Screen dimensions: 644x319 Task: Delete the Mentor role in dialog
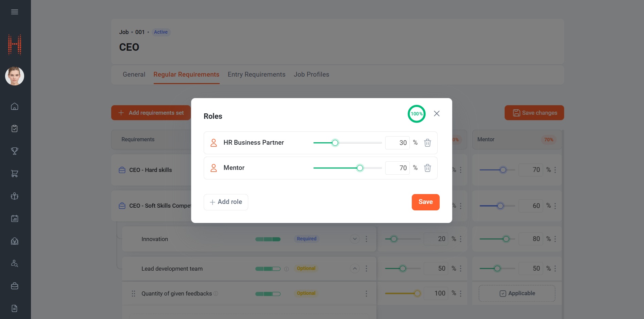click(427, 168)
